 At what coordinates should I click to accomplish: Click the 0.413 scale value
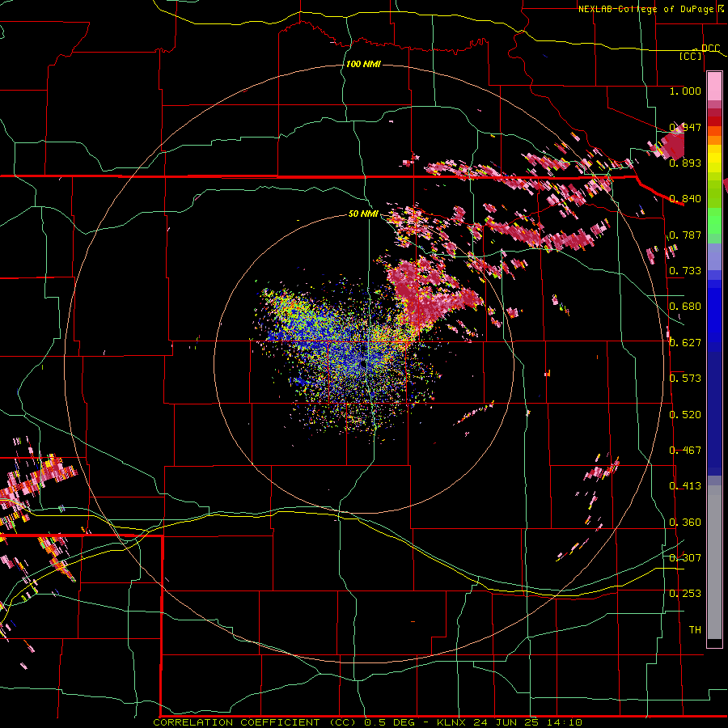pyautogui.click(x=685, y=486)
